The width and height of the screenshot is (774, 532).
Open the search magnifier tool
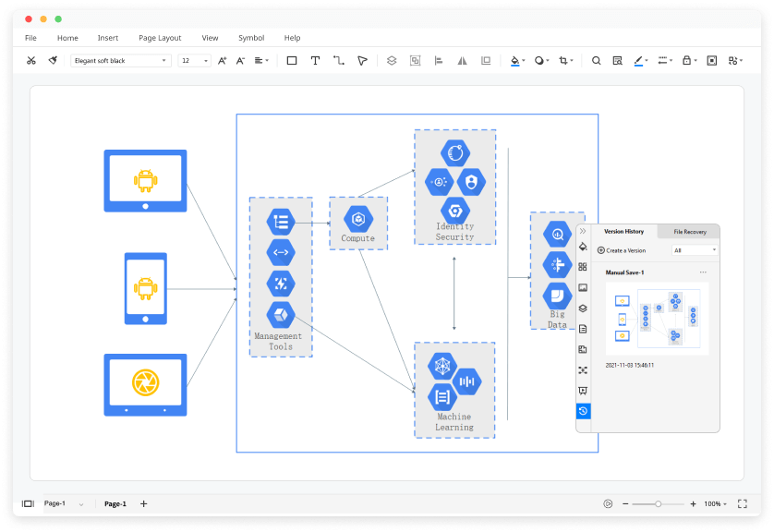pyautogui.click(x=596, y=60)
